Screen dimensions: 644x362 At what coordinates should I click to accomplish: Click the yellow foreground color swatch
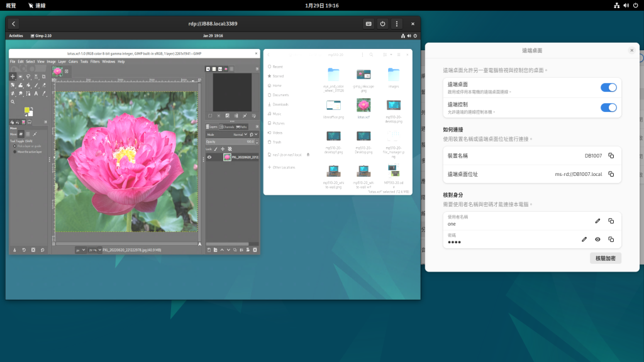pyautogui.click(x=27, y=109)
